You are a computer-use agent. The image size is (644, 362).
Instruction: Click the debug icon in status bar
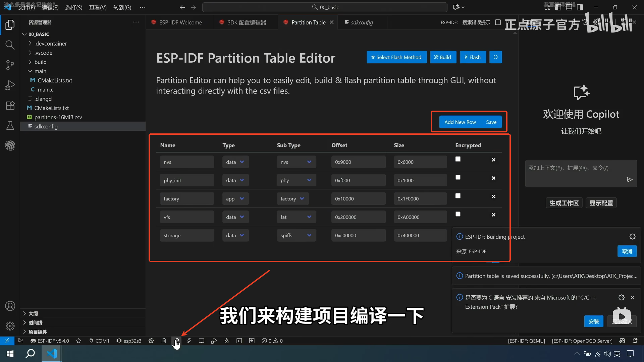(x=214, y=341)
